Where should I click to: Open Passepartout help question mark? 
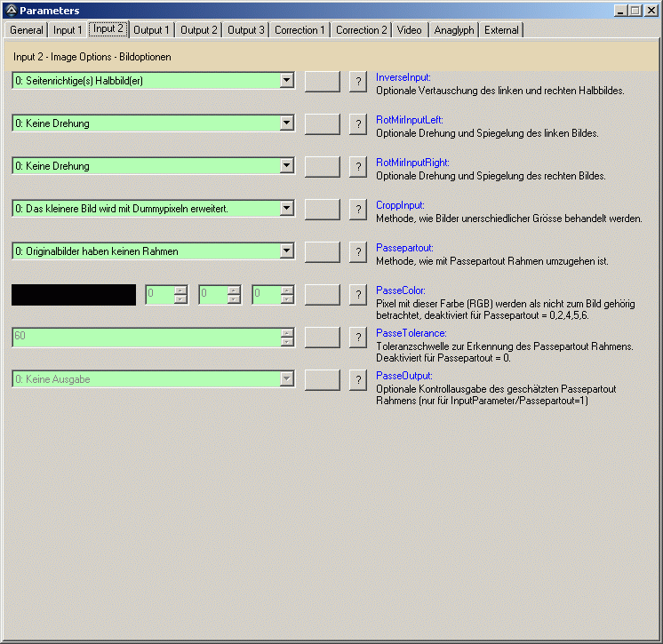tap(357, 252)
